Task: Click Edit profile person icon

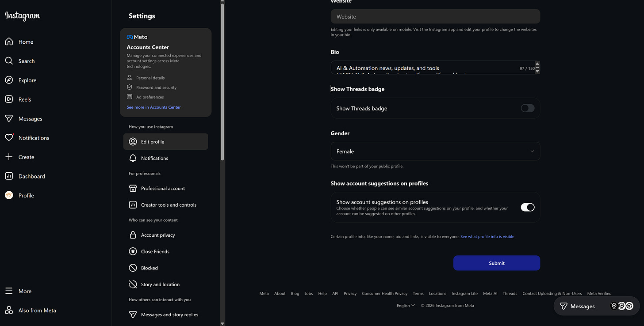Action: coord(133,141)
